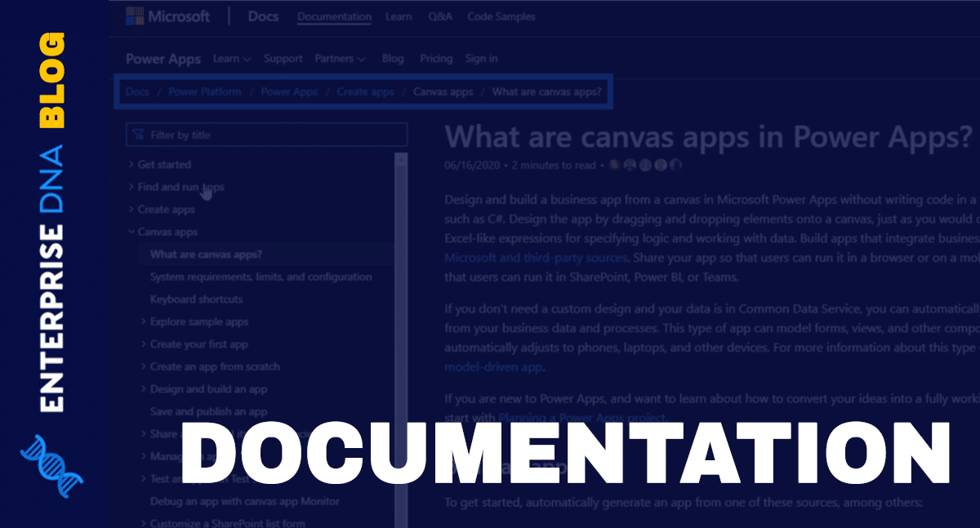Click the Sign in link
The height and width of the screenshot is (528, 980).
481,59
